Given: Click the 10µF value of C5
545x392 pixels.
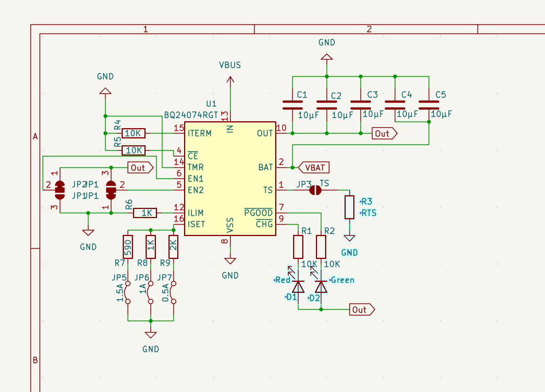Looking at the screenshot, I should tap(441, 114).
